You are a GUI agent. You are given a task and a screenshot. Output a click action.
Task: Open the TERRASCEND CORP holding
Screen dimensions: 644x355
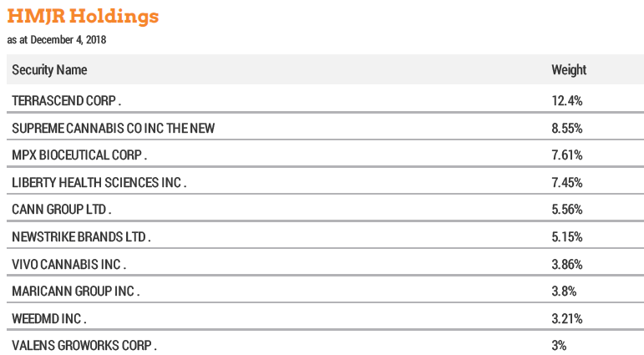pyautogui.click(x=66, y=100)
